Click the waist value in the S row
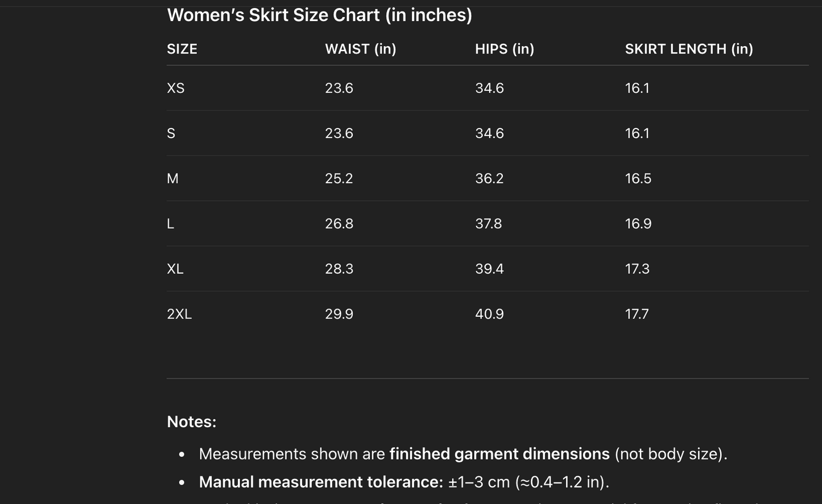The height and width of the screenshot is (504, 822). 339,134
